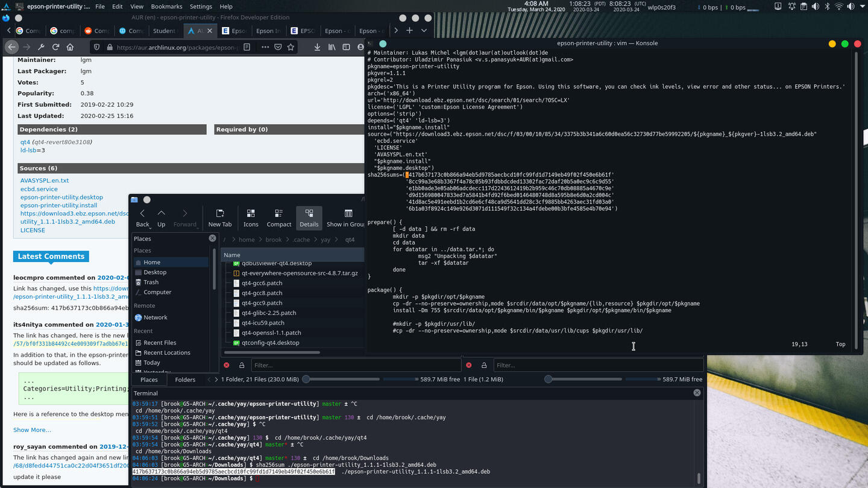Viewport: 868px width, 488px height.
Task: Switch to Folders tab in Dolphin sidebar
Action: (185, 380)
